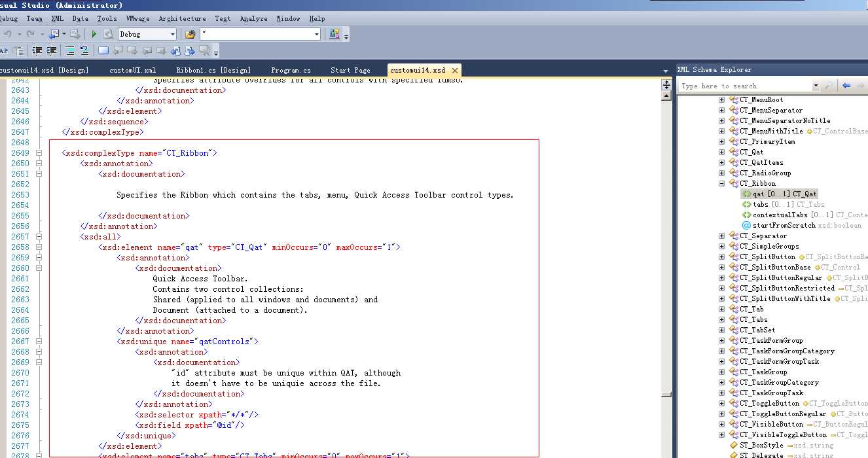The width and height of the screenshot is (868, 458).
Task: Open the Debug menu
Action: tap(9, 19)
